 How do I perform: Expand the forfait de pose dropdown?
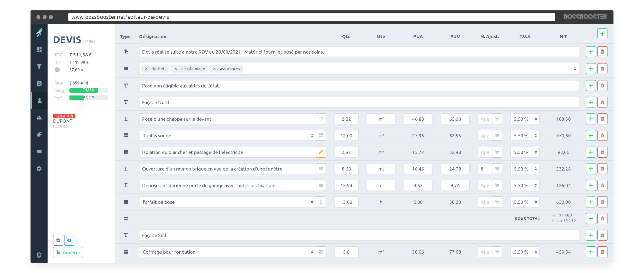pyautogui.click(x=312, y=202)
